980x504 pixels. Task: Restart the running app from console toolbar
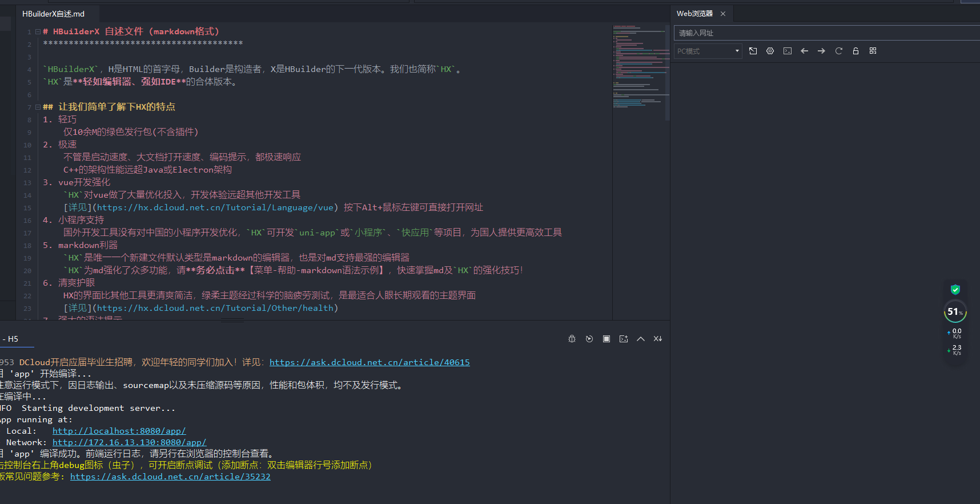coord(589,339)
